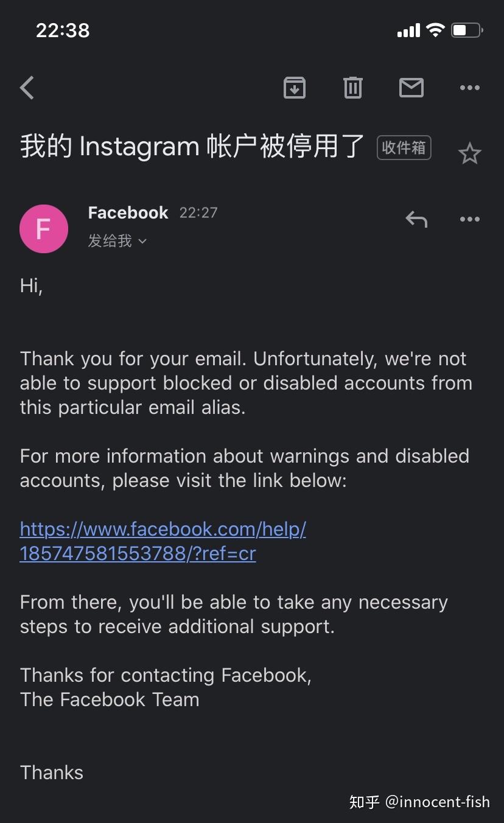The height and width of the screenshot is (823, 504).
Task: Archive this email
Action: coord(295,88)
